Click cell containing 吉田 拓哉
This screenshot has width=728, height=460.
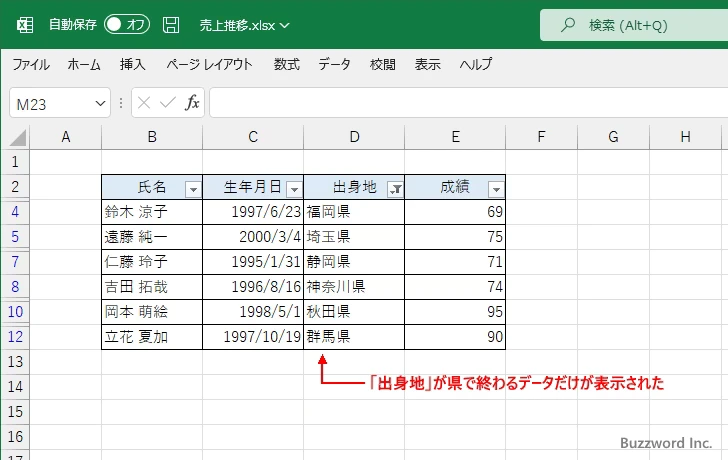coord(152,287)
